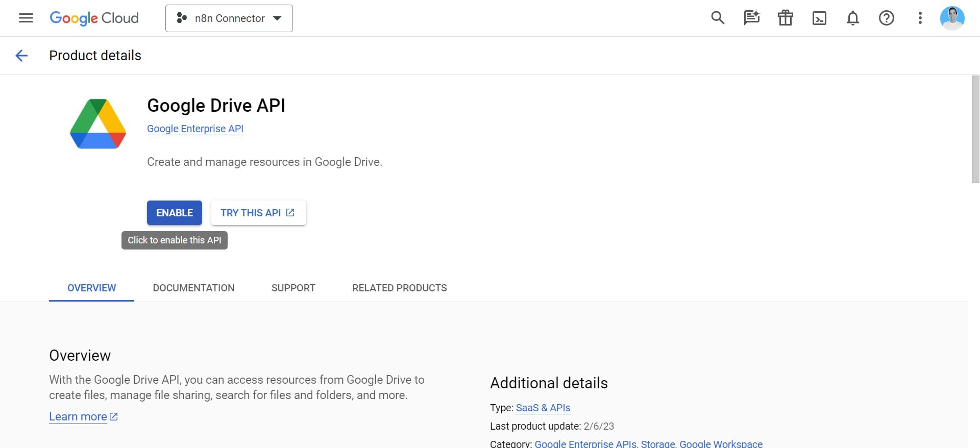The height and width of the screenshot is (448, 980).
Task: Open the hamburger navigation menu
Action: (26, 18)
